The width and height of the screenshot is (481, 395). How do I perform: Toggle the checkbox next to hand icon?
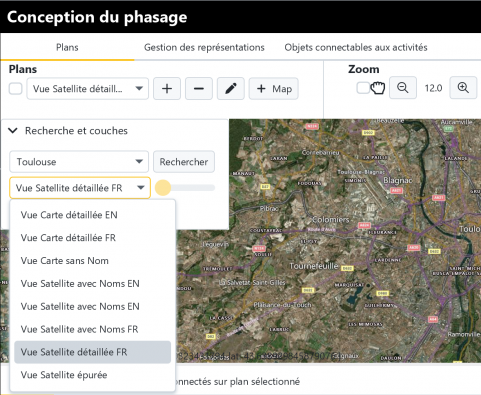[x=363, y=88]
